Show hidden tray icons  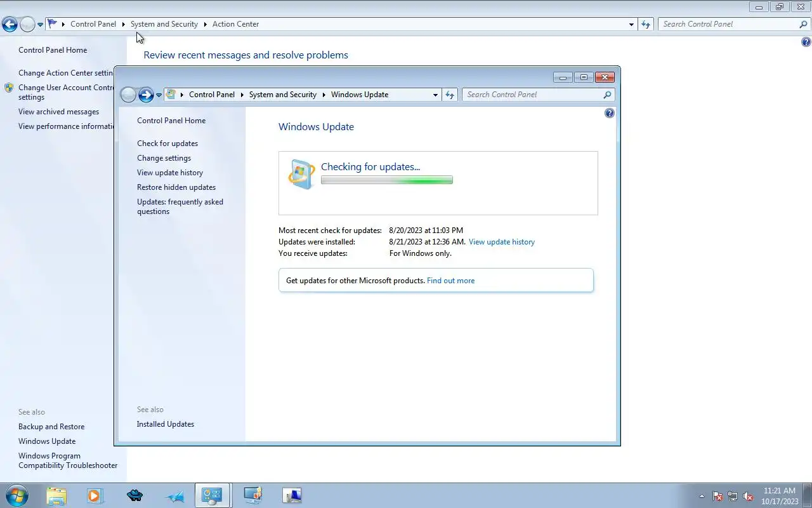tap(702, 496)
